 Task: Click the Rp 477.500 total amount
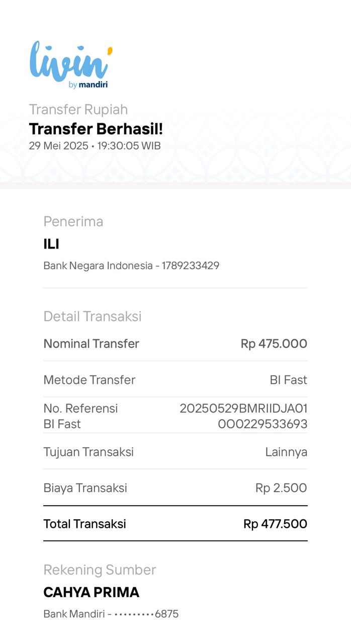tap(275, 524)
